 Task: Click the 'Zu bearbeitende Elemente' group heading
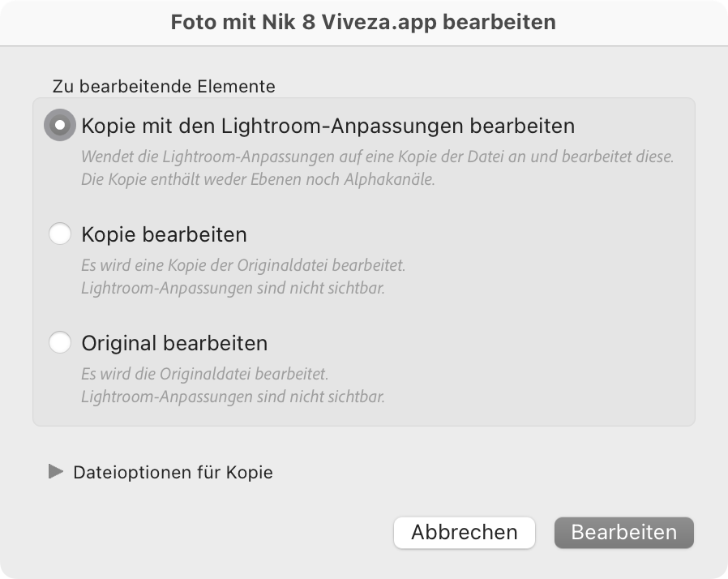pyautogui.click(x=164, y=86)
